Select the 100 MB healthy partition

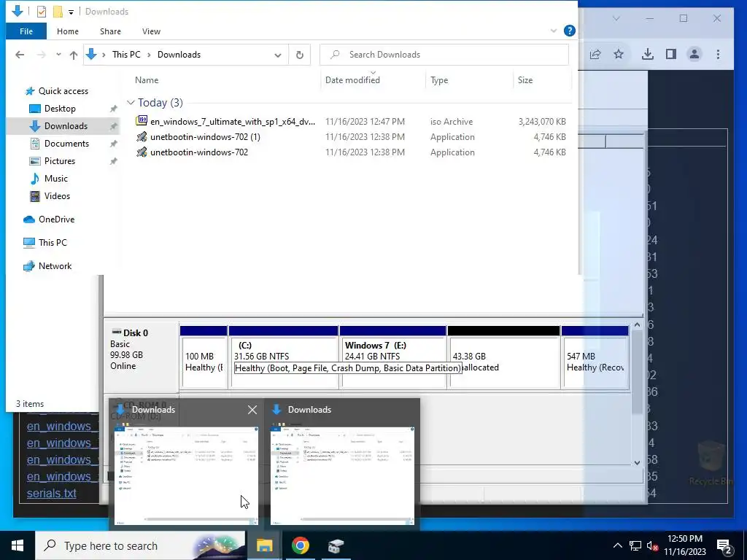coord(204,357)
